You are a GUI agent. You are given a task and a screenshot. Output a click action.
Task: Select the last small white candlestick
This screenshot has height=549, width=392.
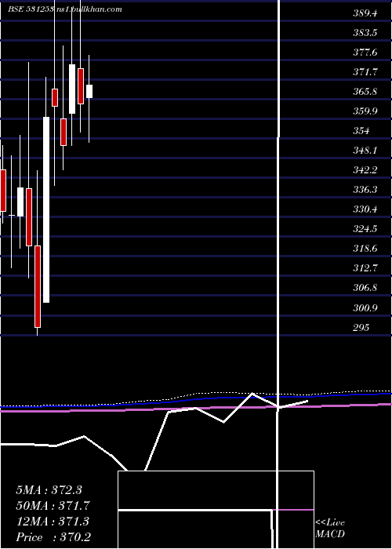click(89, 92)
